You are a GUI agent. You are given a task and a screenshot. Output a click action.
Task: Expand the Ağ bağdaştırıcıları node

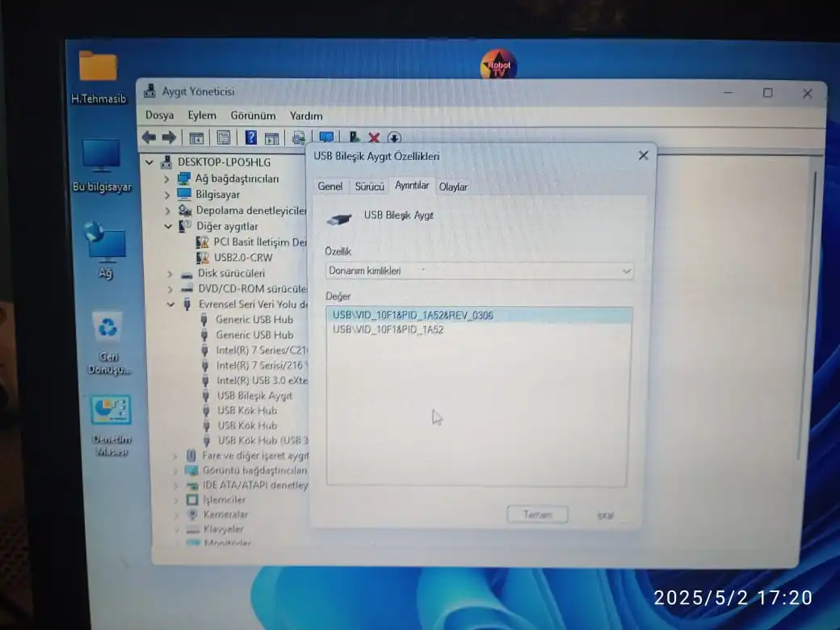pyautogui.click(x=166, y=179)
